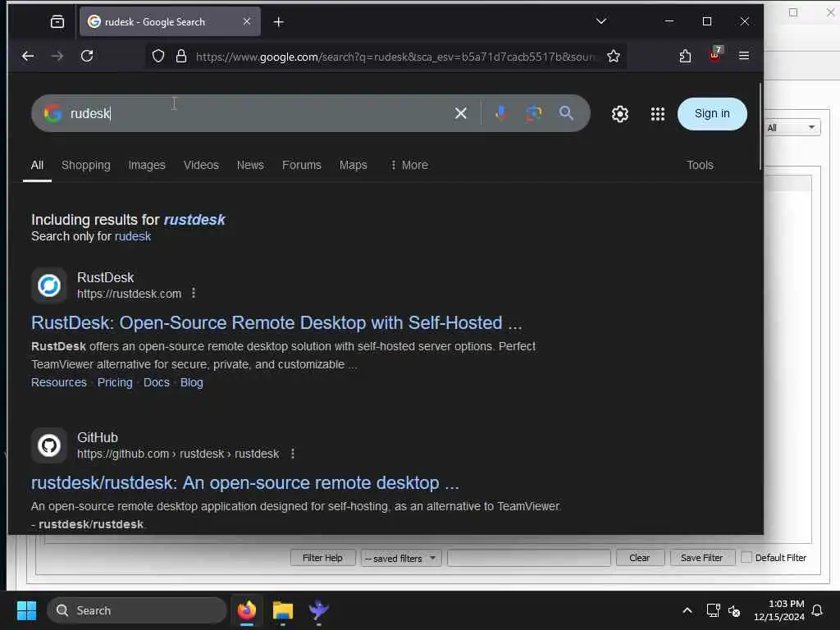Open the Google apps grid

click(657, 114)
